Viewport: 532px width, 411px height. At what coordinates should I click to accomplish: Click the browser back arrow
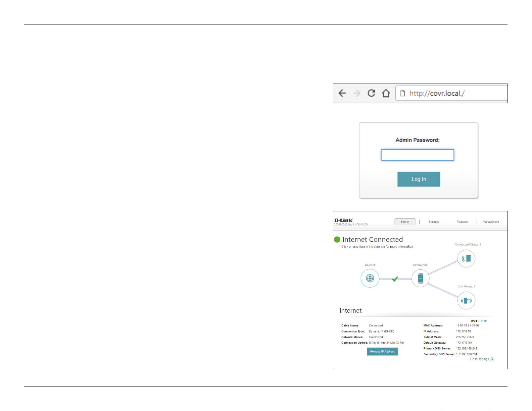342,93
